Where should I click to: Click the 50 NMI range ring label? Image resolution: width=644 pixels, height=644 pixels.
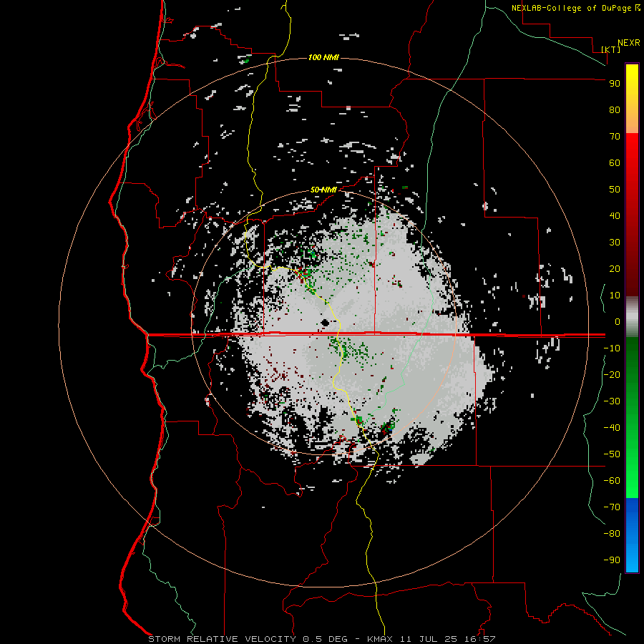[x=323, y=190]
